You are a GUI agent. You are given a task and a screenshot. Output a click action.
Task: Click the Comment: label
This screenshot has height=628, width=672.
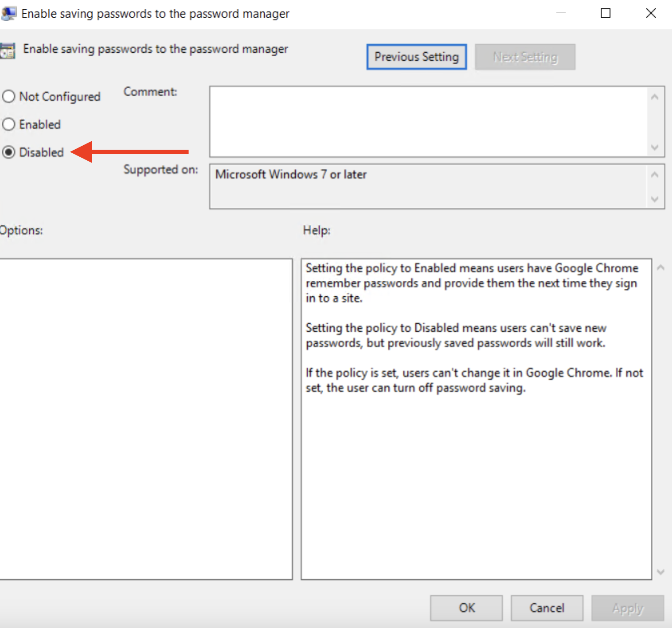tap(150, 92)
